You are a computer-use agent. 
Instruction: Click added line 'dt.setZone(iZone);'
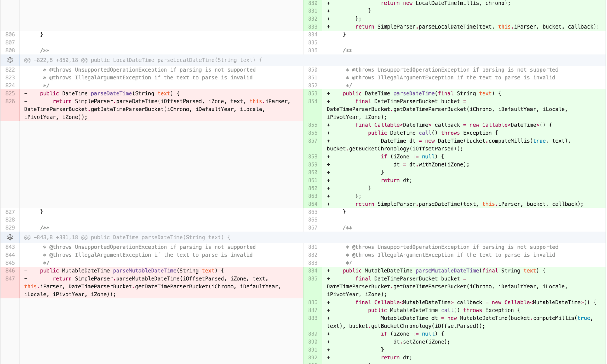coord(422,342)
